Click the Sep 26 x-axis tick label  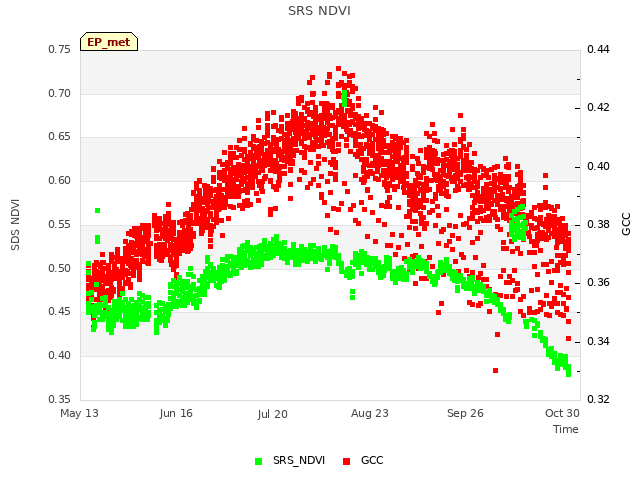465,413
